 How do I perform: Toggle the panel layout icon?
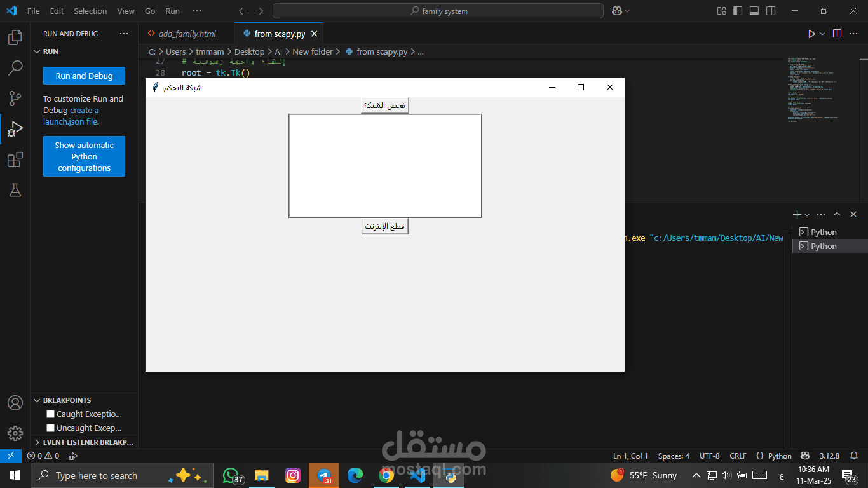[754, 11]
